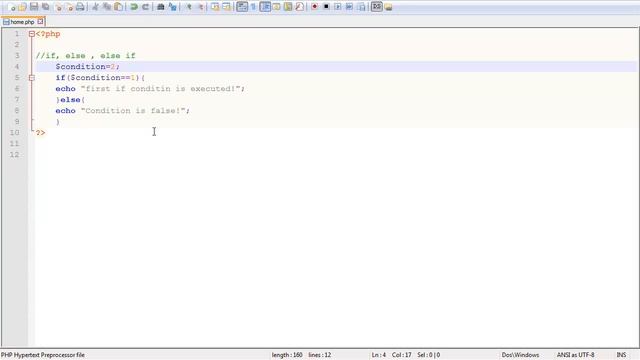
Task: Open Find with the binoculars icon
Action: tap(160, 7)
